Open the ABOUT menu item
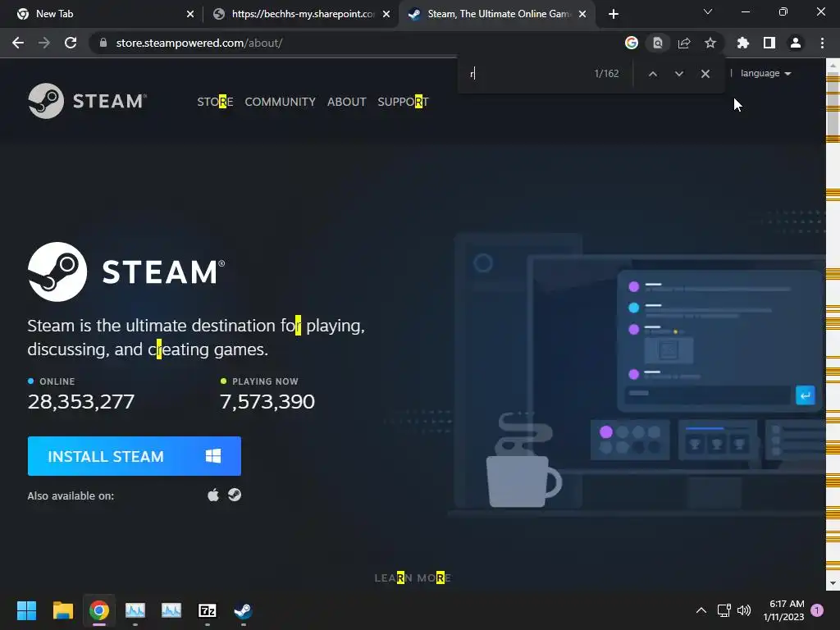Image resolution: width=840 pixels, height=630 pixels. pos(347,102)
